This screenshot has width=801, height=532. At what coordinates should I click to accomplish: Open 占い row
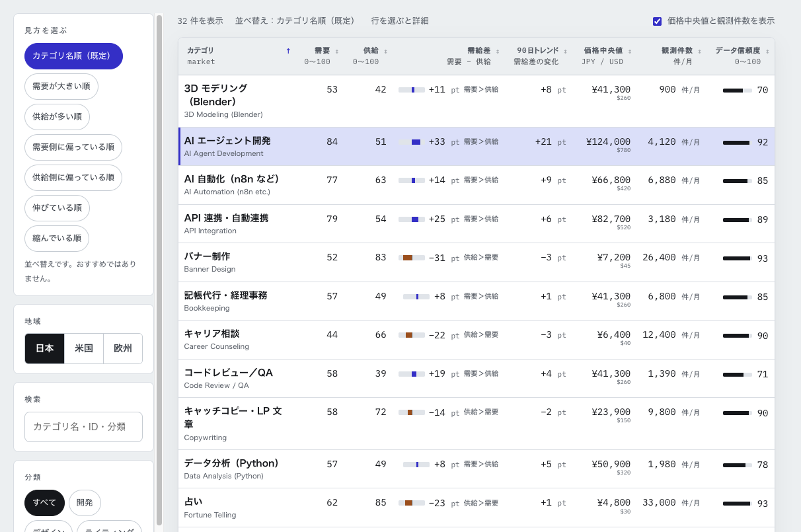point(477,508)
